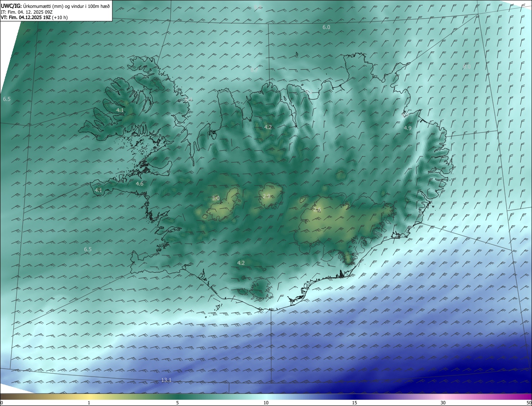This screenshot has height=406, width=532.
Task: Click the 4.6 value on Snæfellsnes peninsula
Action: pyautogui.click(x=140, y=183)
